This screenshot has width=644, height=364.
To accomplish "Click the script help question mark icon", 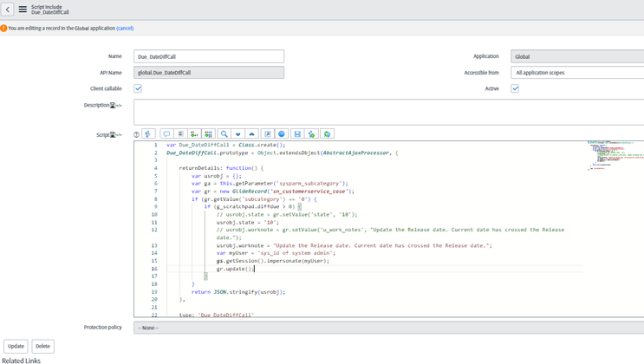I will (x=136, y=134).
